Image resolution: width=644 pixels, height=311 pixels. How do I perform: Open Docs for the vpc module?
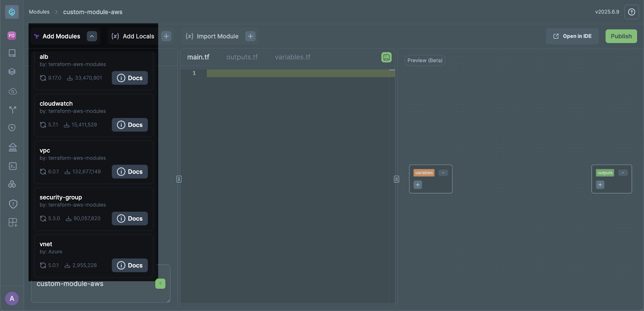pyautogui.click(x=130, y=172)
